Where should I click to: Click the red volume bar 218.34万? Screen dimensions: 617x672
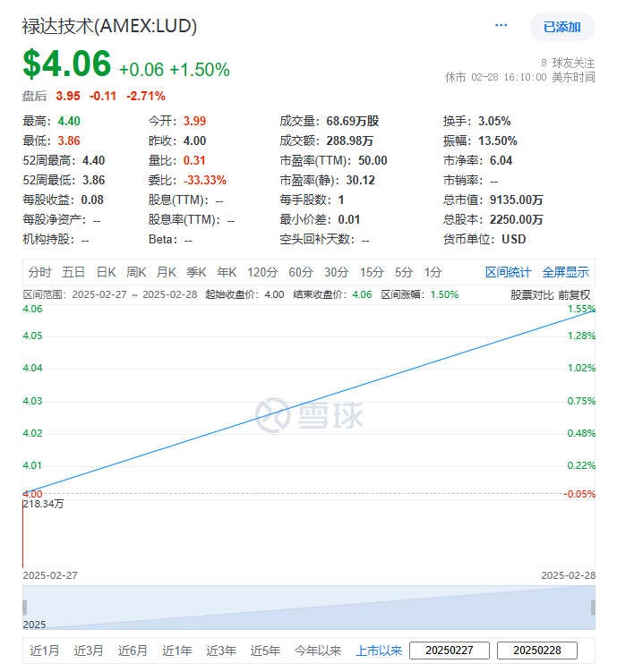point(22,533)
